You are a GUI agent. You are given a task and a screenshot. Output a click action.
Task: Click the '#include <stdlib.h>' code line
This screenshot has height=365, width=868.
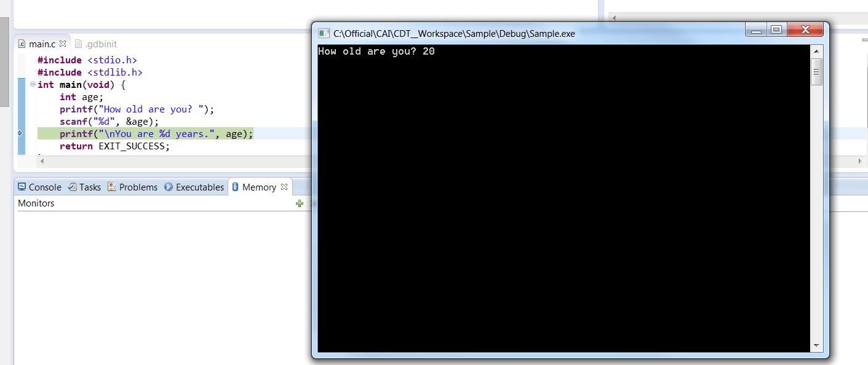(x=90, y=73)
